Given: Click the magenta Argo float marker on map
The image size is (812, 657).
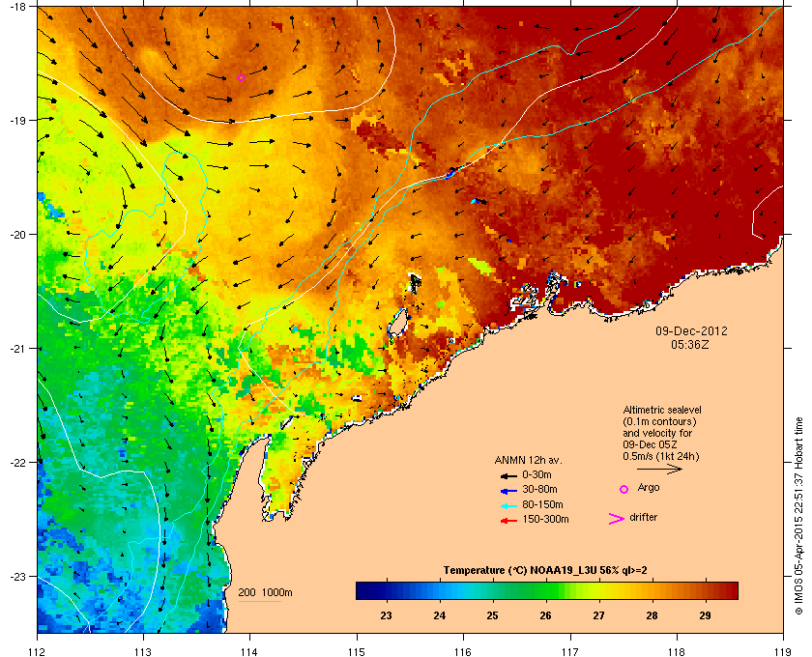Looking at the screenshot, I should 241,77.
